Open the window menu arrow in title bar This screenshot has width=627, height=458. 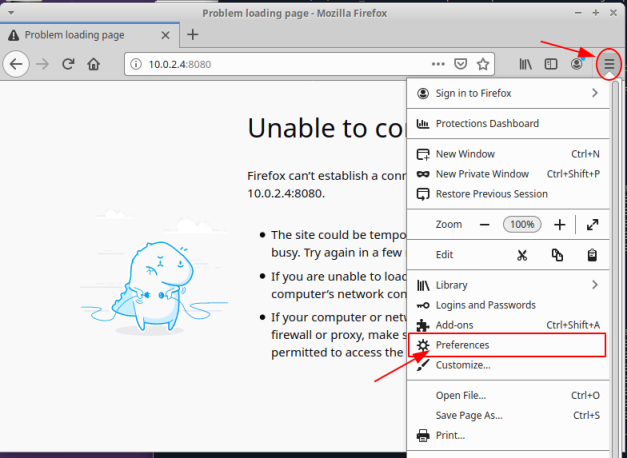click(11, 13)
